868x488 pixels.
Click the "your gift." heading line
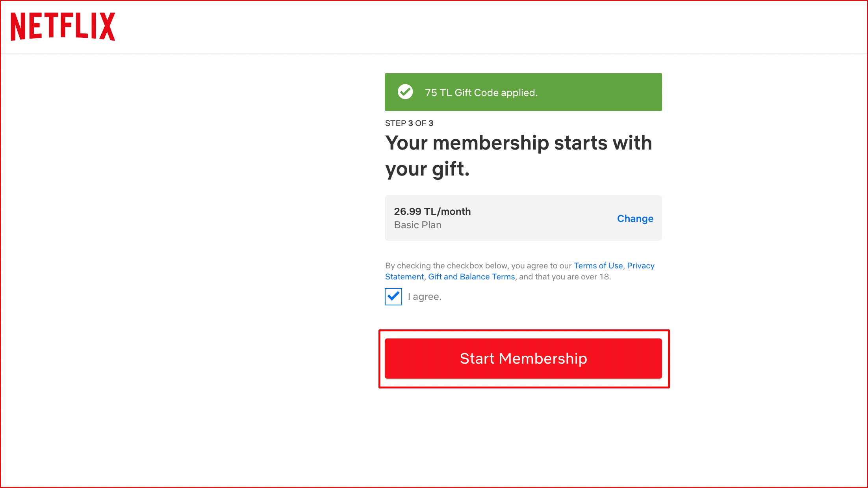coord(427,169)
